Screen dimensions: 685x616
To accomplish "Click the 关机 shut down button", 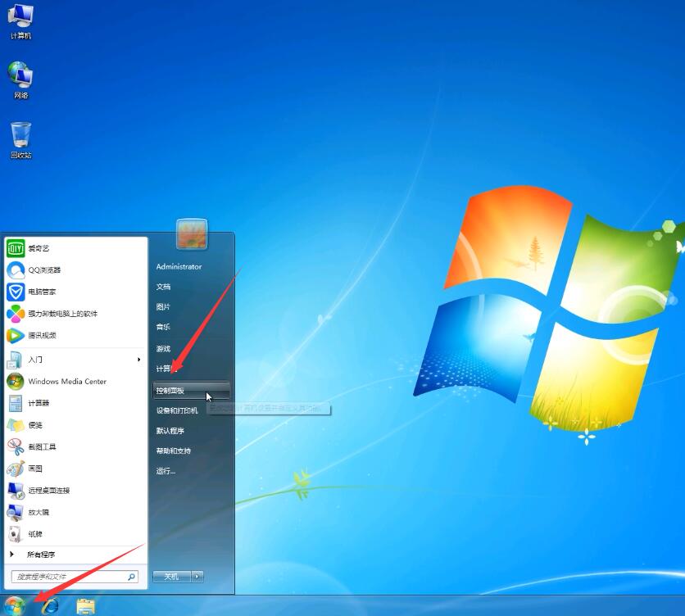I will [x=172, y=577].
